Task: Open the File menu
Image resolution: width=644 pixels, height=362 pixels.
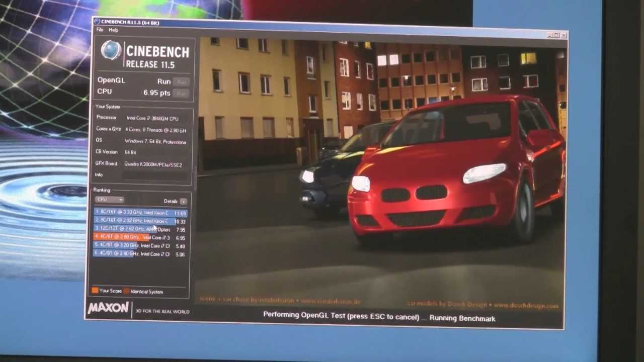Action: point(100,30)
